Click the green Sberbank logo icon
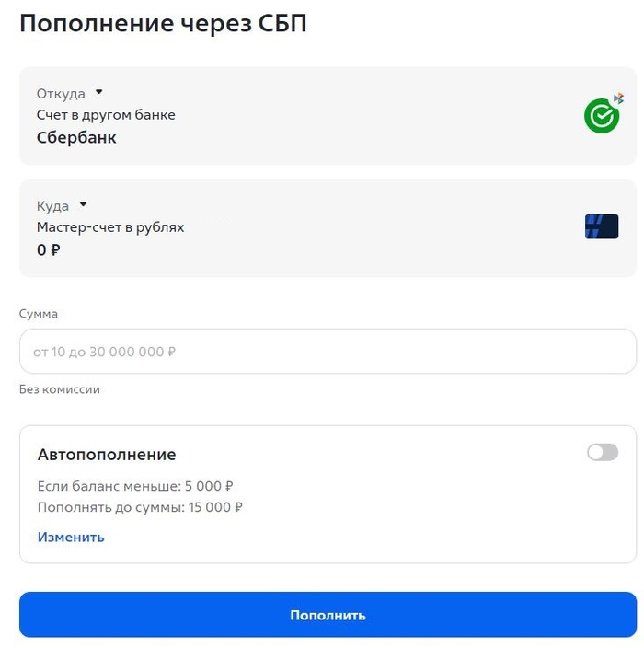The image size is (644, 648). [601, 117]
